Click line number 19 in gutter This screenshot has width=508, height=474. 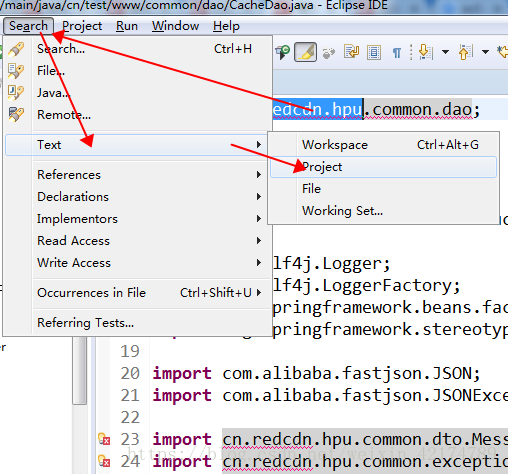(130, 351)
